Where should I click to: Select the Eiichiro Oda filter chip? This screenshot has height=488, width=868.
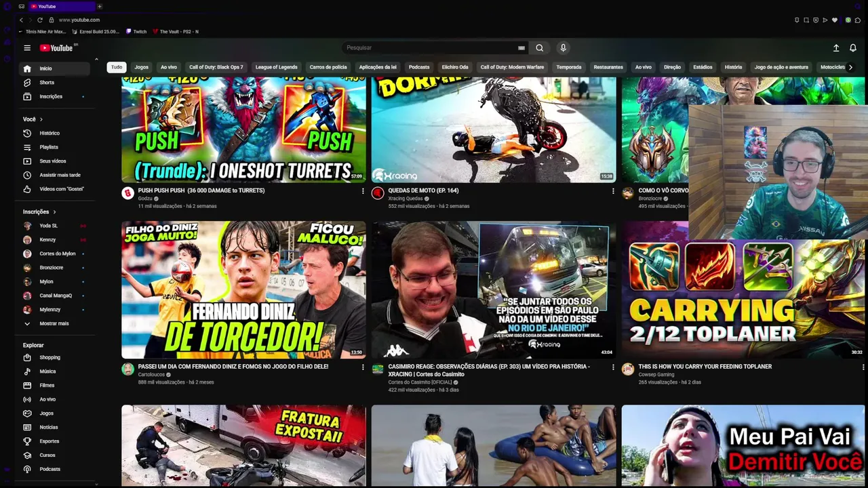(x=455, y=67)
